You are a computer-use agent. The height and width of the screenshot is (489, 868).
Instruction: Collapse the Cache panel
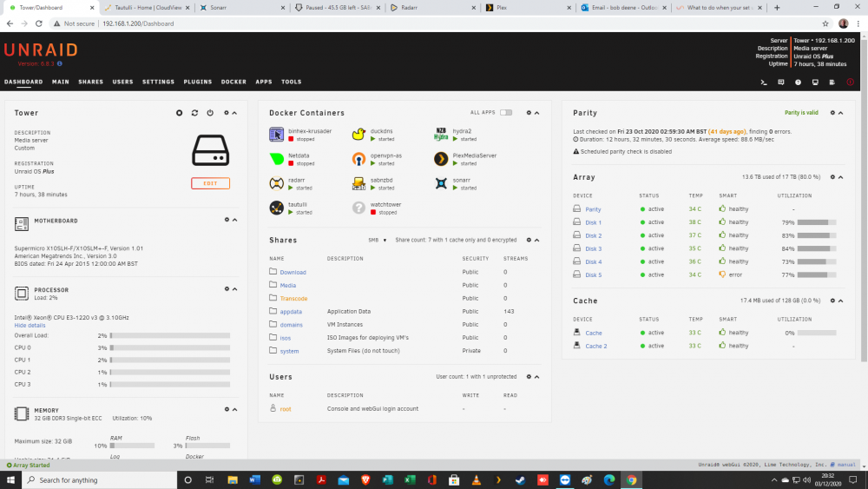pyautogui.click(x=841, y=301)
